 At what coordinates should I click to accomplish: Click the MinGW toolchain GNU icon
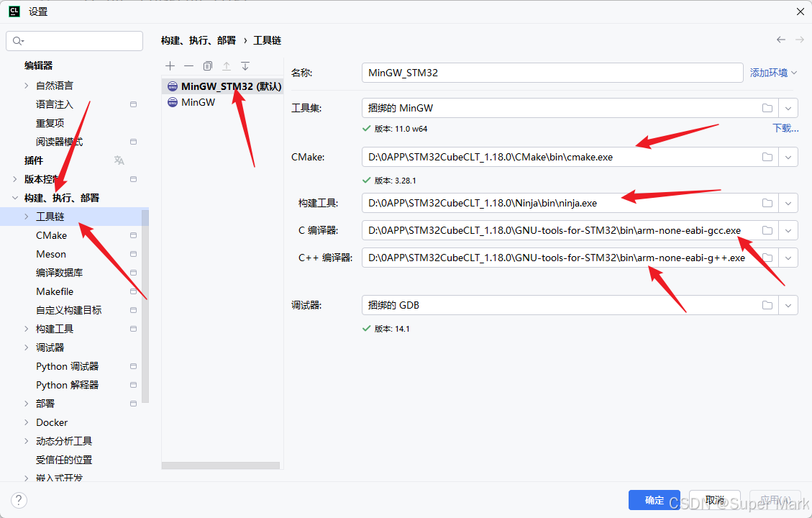tap(173, 102)
